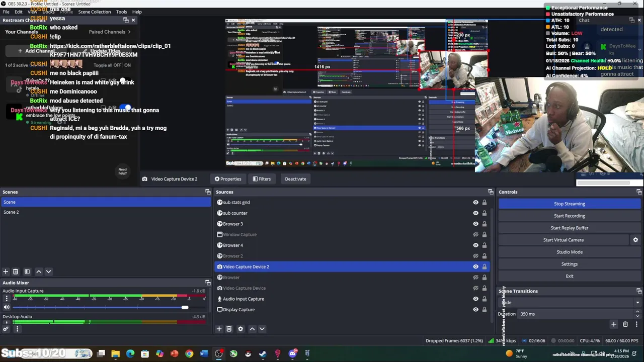The height and width of the screenshot is (362, 644).
Task: Remove selected source trash icon
Action: point(229,329)
